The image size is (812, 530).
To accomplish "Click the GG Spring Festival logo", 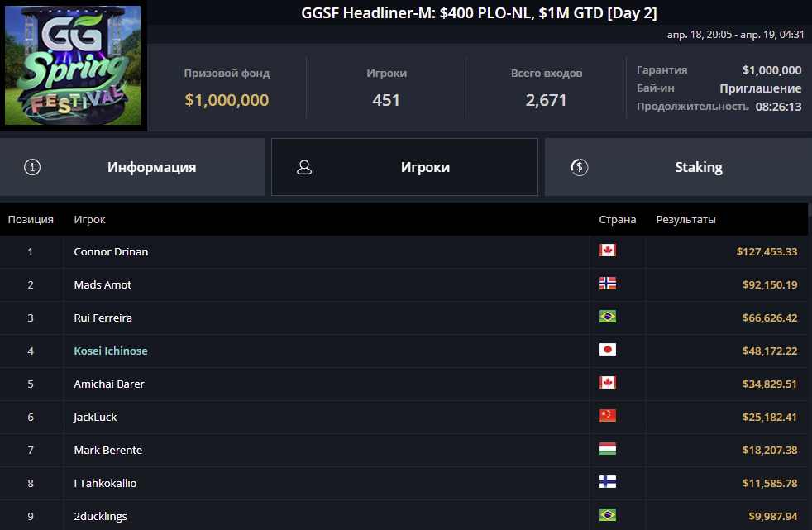I will (73, 65).
